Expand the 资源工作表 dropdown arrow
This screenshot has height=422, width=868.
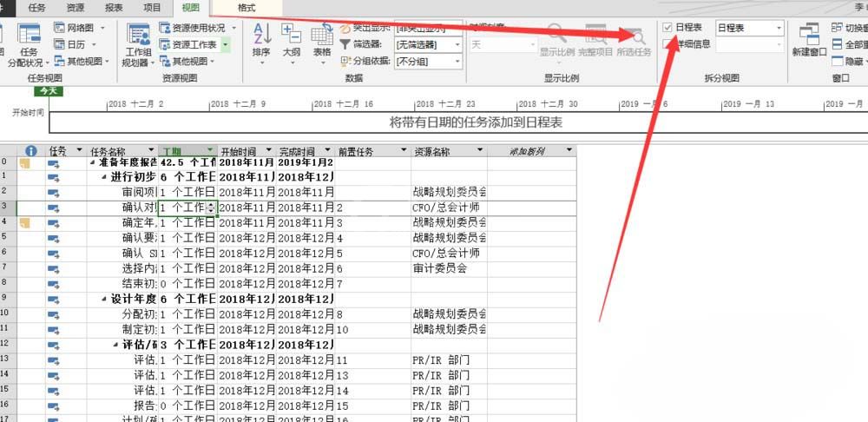226,44
